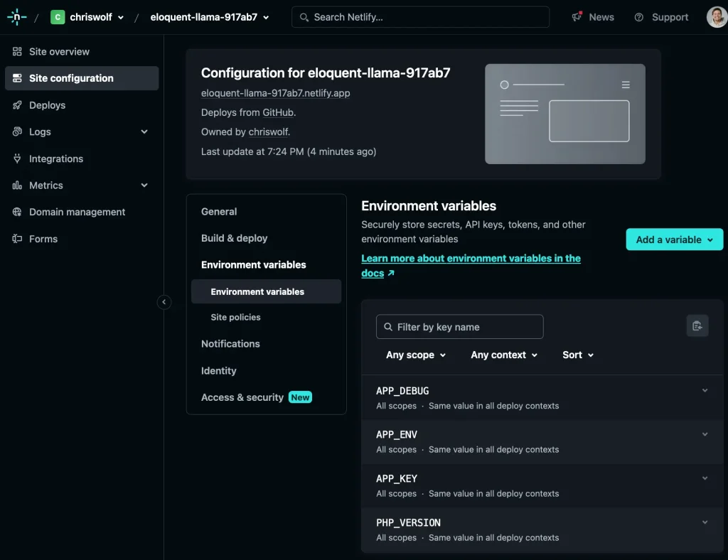Open the GitHub repository link
Viewport: 728px width, 560px height.
tap(277, 112)
